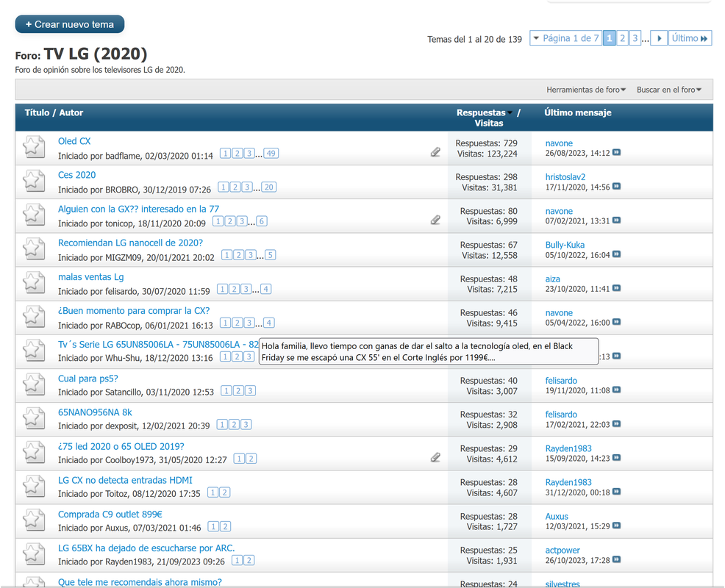Screen dimensions: 725x588
Task: Sort by Título column header
Action: [x=37, y=112]
